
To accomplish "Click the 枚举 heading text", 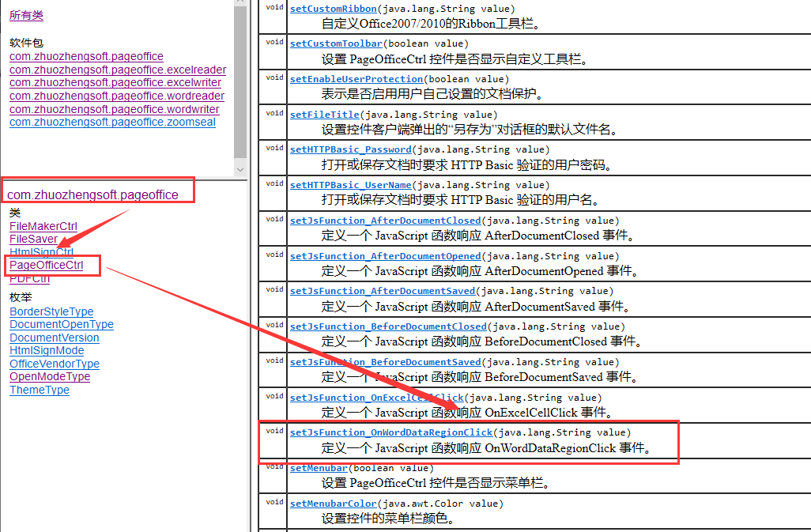I will 21,297.
